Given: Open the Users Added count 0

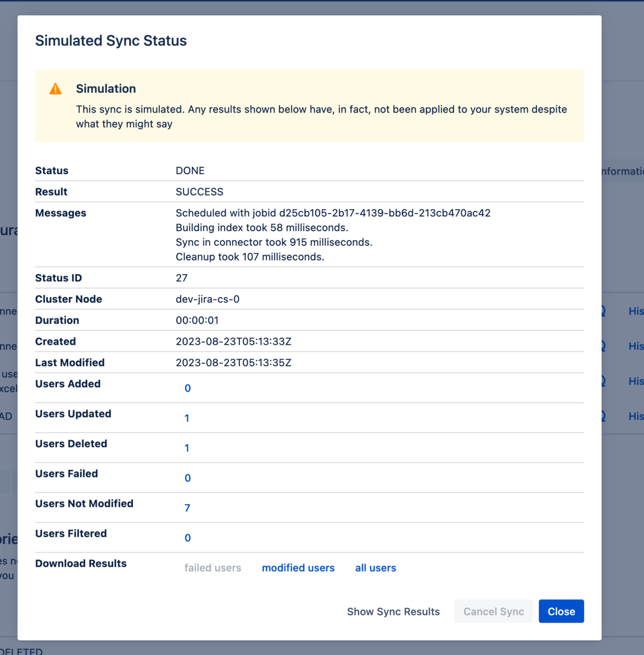Looking at the screenshot, I should point(188,388).
